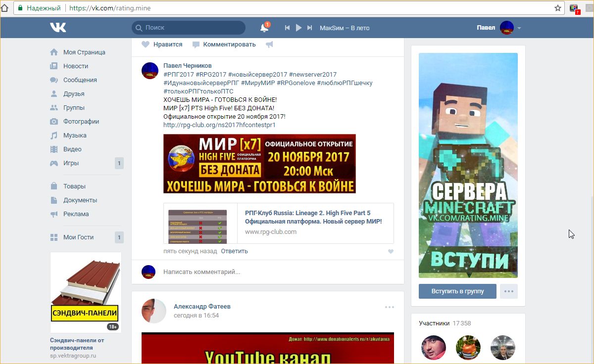
Task: Open YouTube канал post image
Action: [268, 348]
